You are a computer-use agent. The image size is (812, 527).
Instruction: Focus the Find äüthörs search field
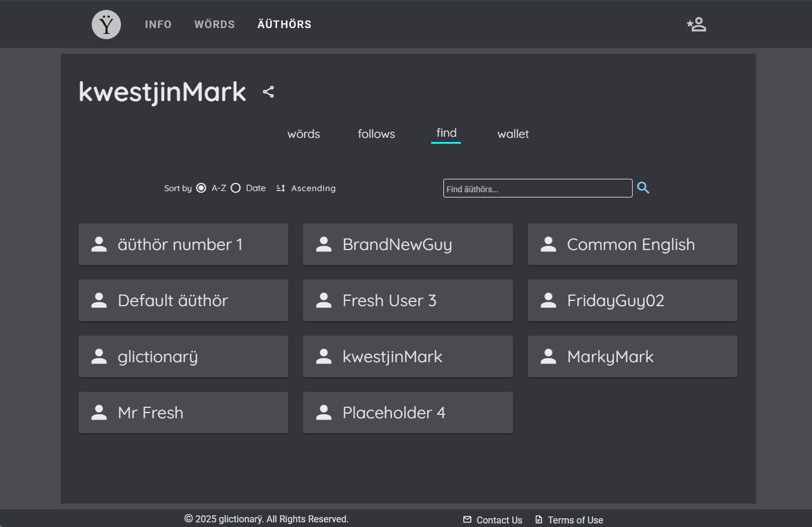tap(537, 188)
